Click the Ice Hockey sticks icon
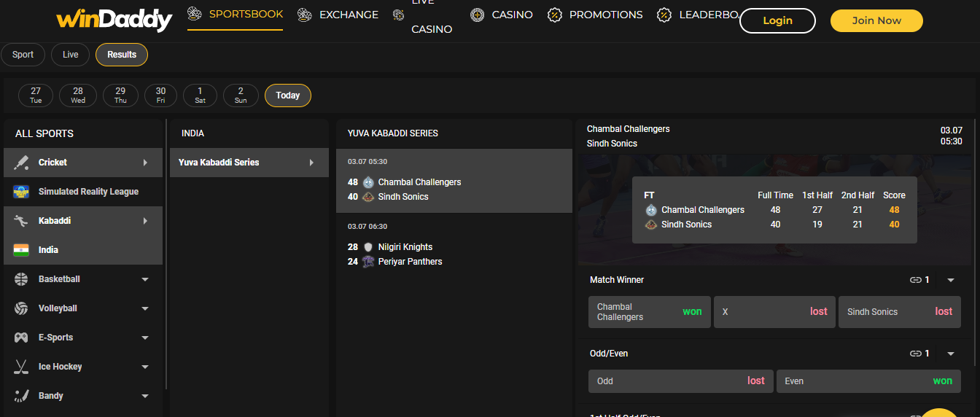This screenshot has height=417, width=980. [x=21, y=367]
